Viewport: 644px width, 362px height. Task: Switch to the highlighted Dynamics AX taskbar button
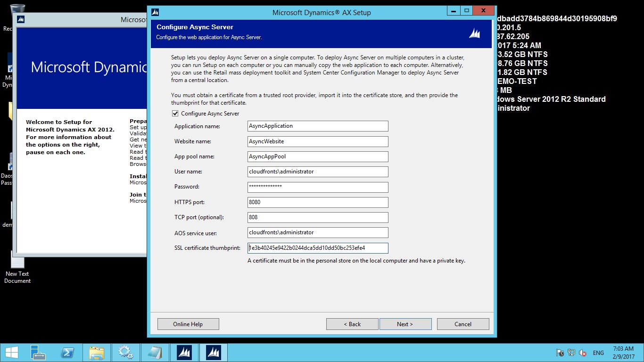point(214,353)
